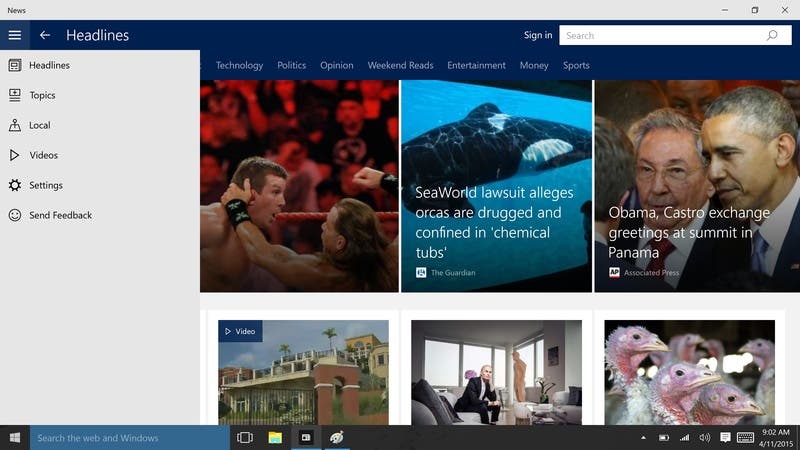Open the man in living room story
800x450 pixels.
click(x=496, y=372)
